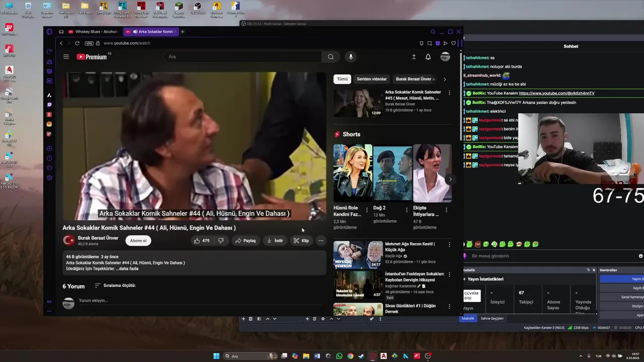Open player icon in Opera sidebar

(49, 148)
